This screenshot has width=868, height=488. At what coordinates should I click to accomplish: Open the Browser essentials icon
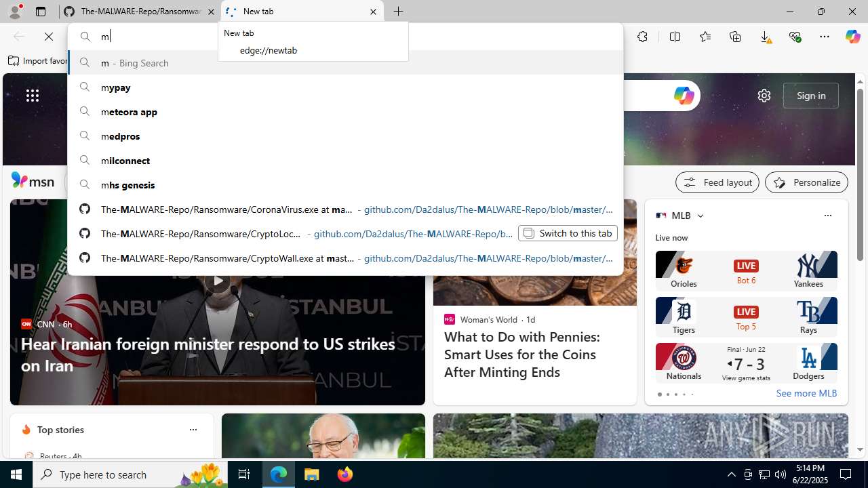(x=795, y=37)
